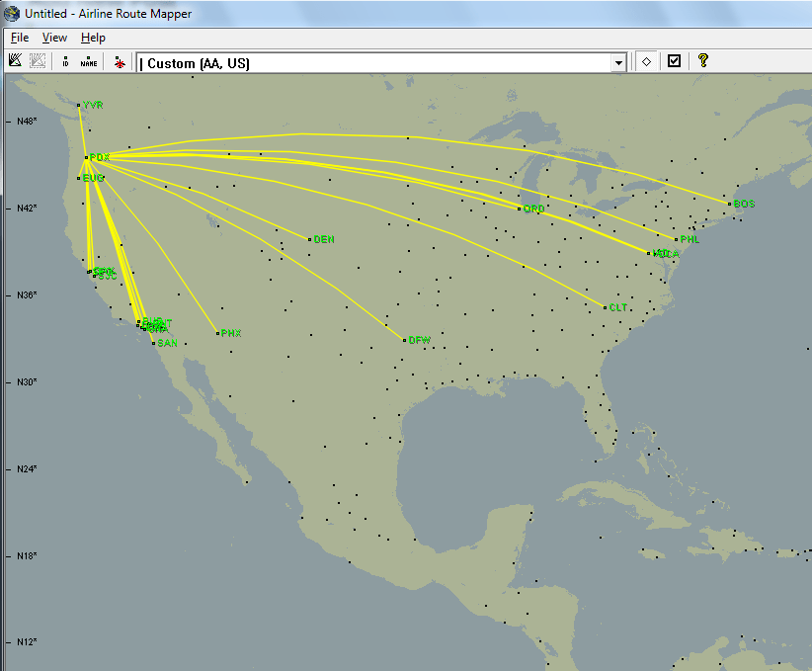
Task: Open the File menu
Action: [x=19, y=38]
